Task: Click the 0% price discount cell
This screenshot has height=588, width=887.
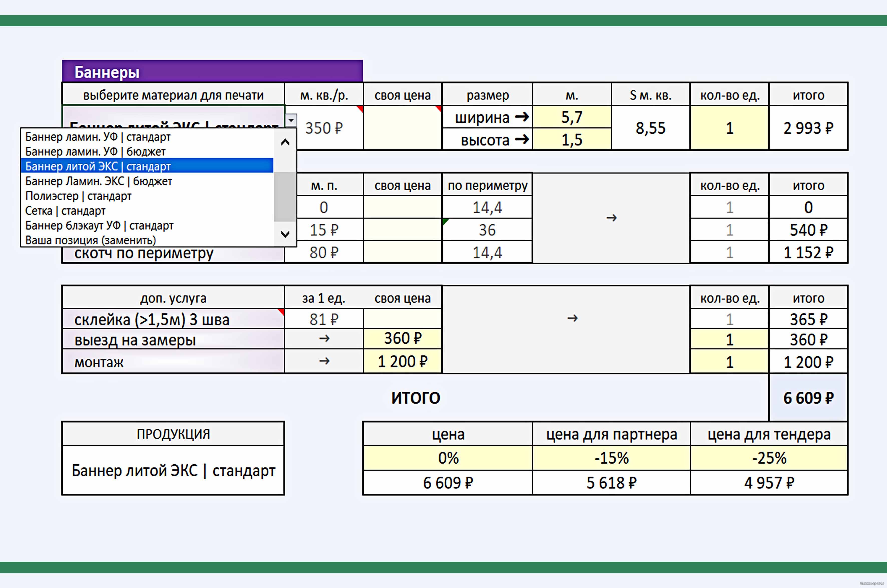Action: click(448, 458)
